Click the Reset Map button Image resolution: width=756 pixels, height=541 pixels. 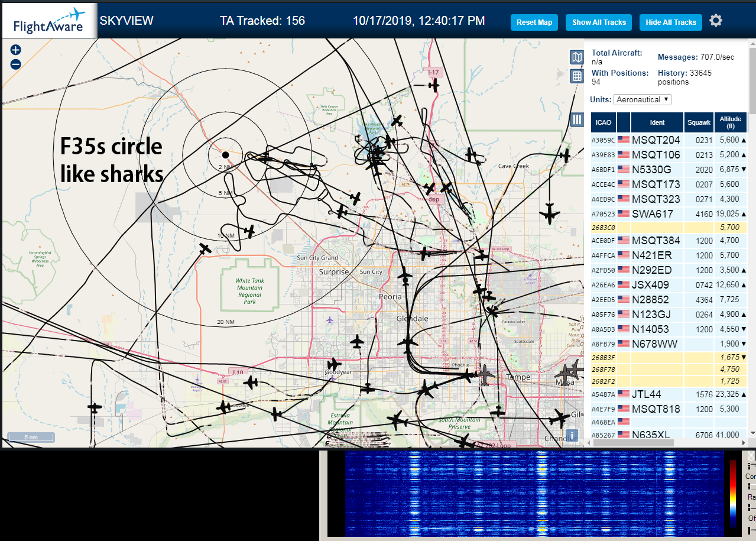[534, 22]
